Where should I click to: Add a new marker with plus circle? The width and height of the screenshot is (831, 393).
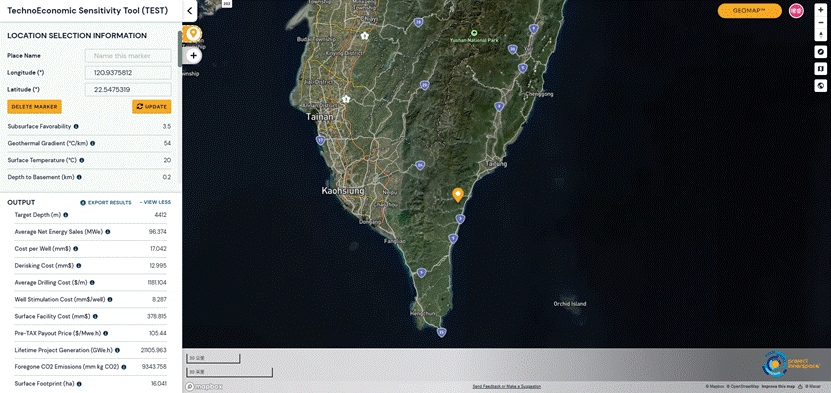click(193, 55)
